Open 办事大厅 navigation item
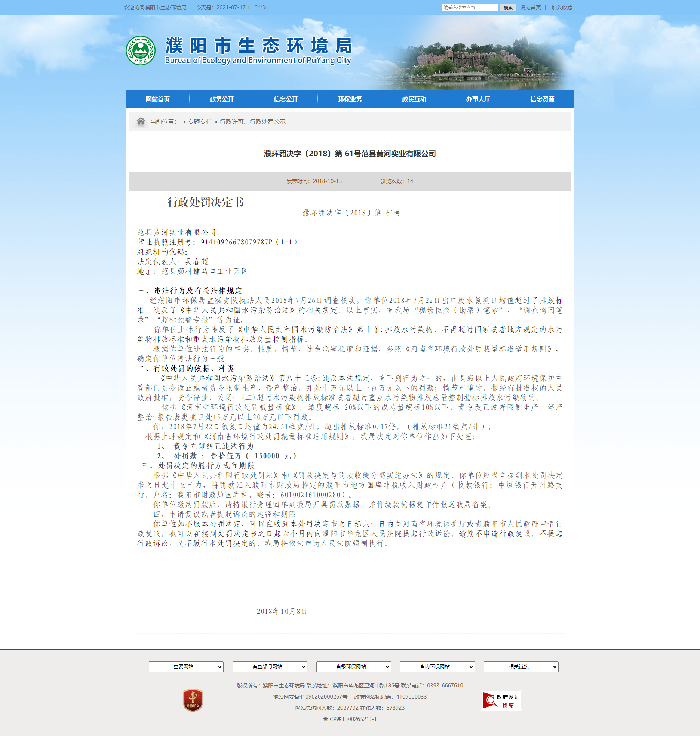 (x=478, y=99)
